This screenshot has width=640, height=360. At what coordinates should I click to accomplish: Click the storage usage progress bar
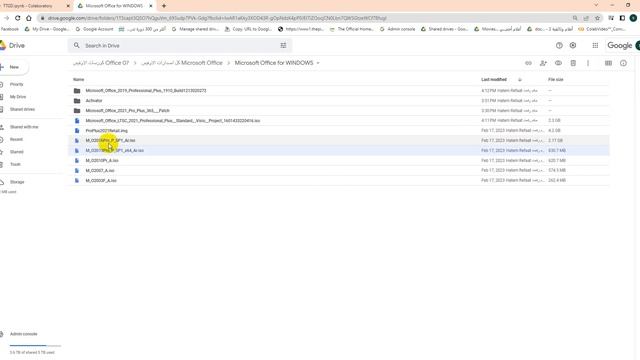click(x=35, y=346)
